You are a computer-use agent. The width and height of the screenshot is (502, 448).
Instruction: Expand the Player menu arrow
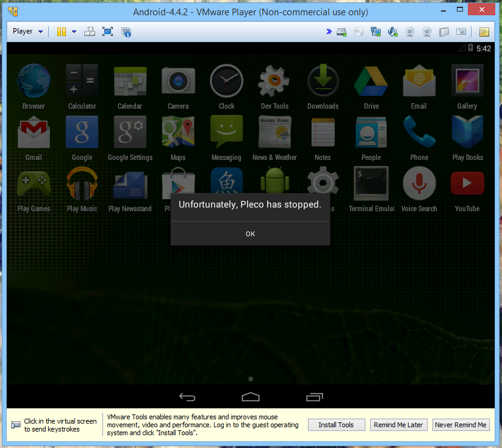pos(41,32)
